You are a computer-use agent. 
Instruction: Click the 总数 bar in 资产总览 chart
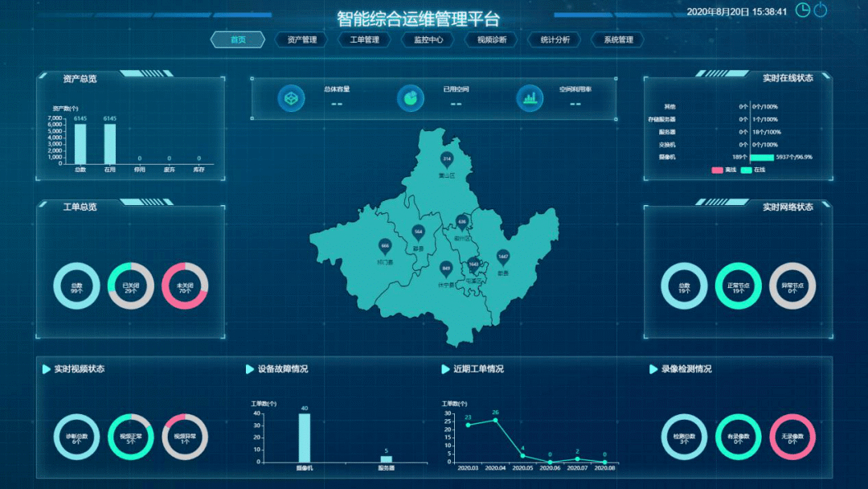80,144
